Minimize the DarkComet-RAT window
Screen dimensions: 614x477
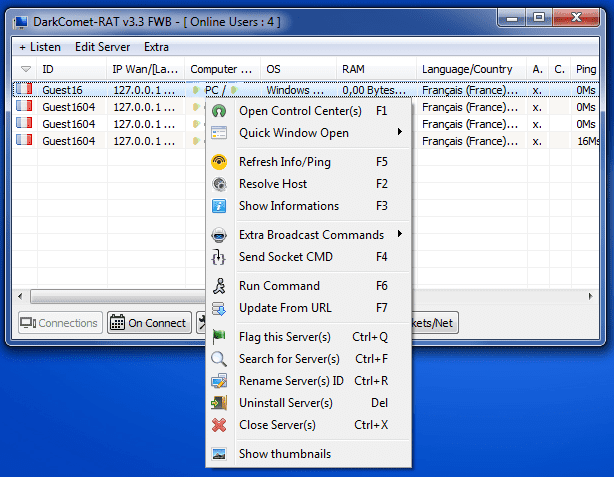511,18
